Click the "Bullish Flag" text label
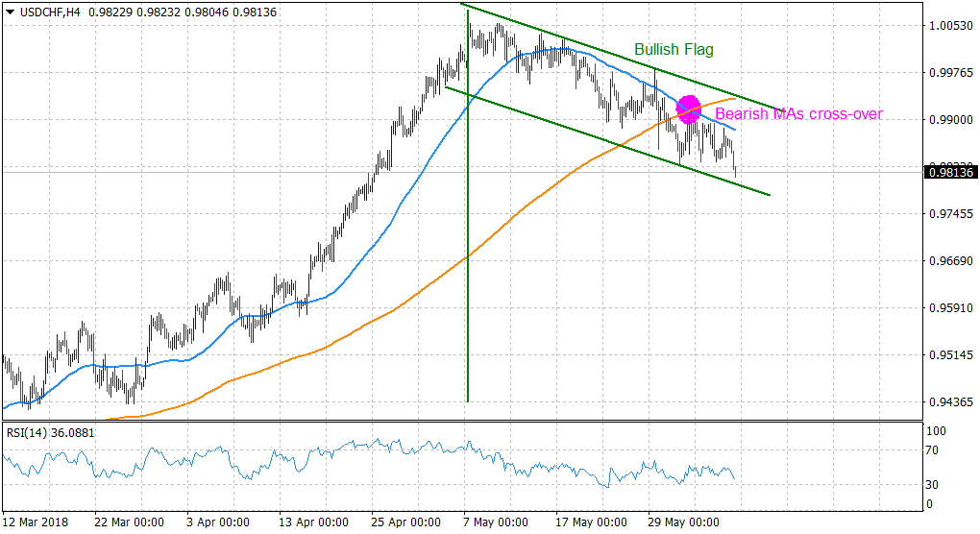 click(x=674, y=49)
